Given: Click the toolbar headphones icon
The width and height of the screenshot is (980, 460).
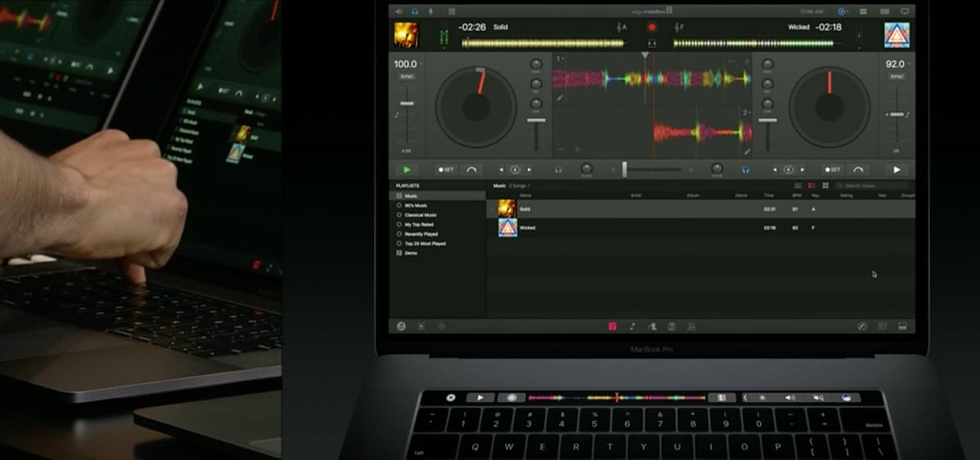Looking at the screenshot, I should point(415,11).
